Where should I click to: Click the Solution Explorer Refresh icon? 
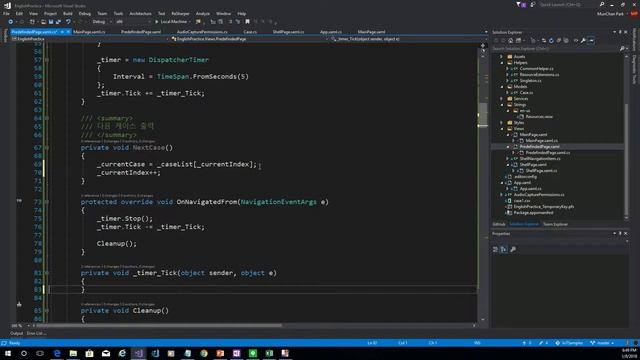click(551, 40)
